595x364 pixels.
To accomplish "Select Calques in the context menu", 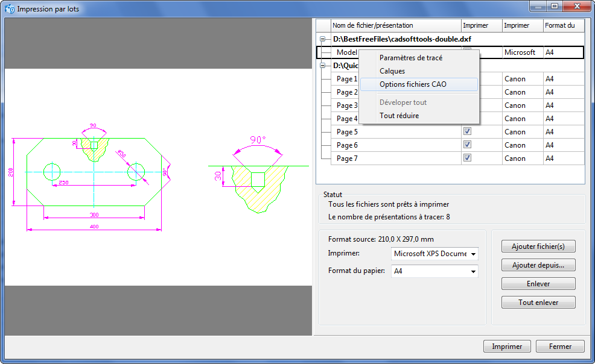I will point(392,71).
